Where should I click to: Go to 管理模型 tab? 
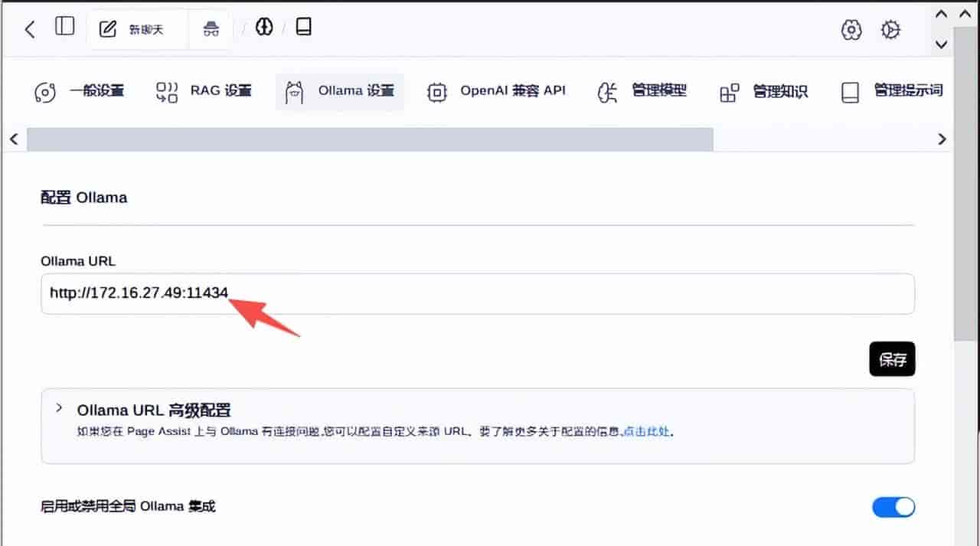(x=642, y=92)
